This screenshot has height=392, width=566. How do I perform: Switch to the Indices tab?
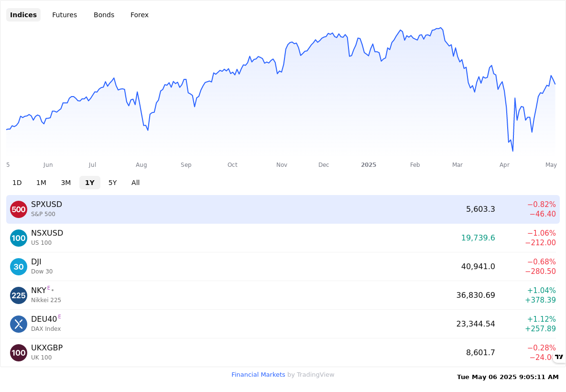pyautogui.click(x=23, y=15)
